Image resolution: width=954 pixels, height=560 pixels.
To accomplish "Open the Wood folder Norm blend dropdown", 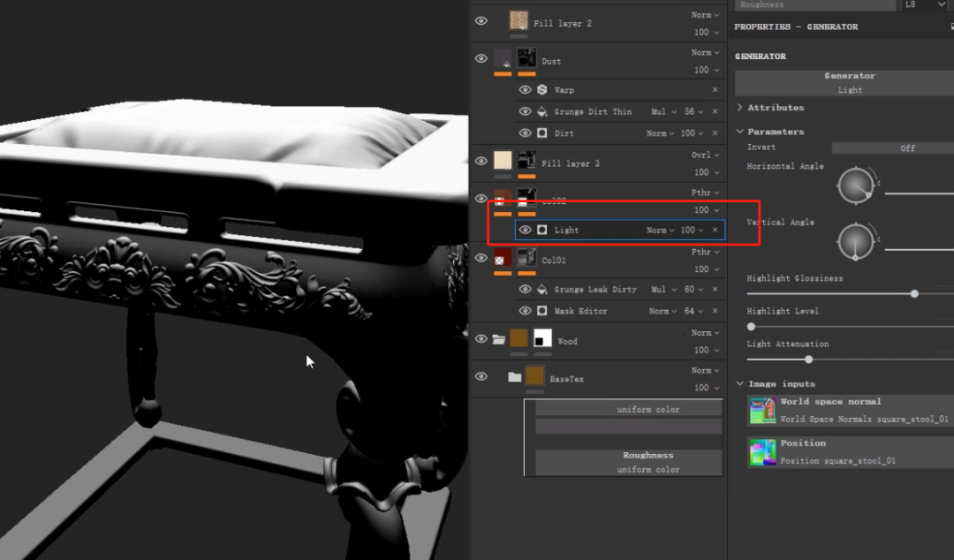I will (705, 332).
